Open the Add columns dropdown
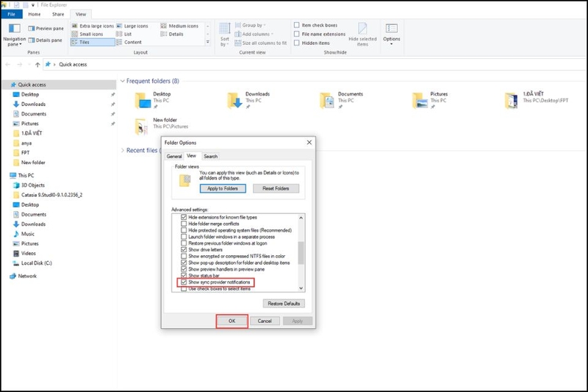 [254, 34]
